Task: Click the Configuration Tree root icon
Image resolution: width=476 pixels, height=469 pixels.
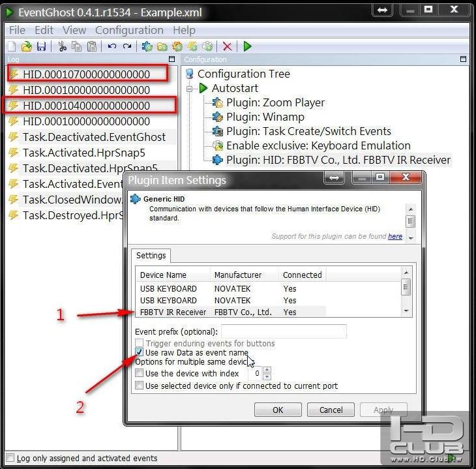Action: (190, 74)
